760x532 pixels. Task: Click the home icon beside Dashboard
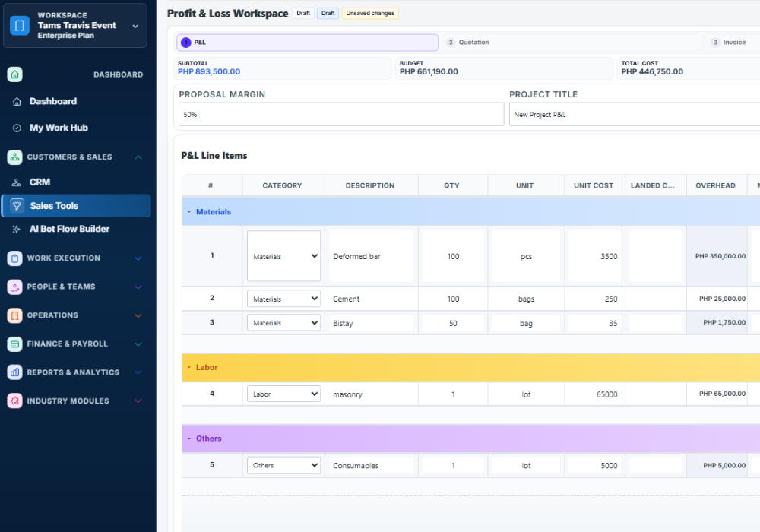pos(17,102)
